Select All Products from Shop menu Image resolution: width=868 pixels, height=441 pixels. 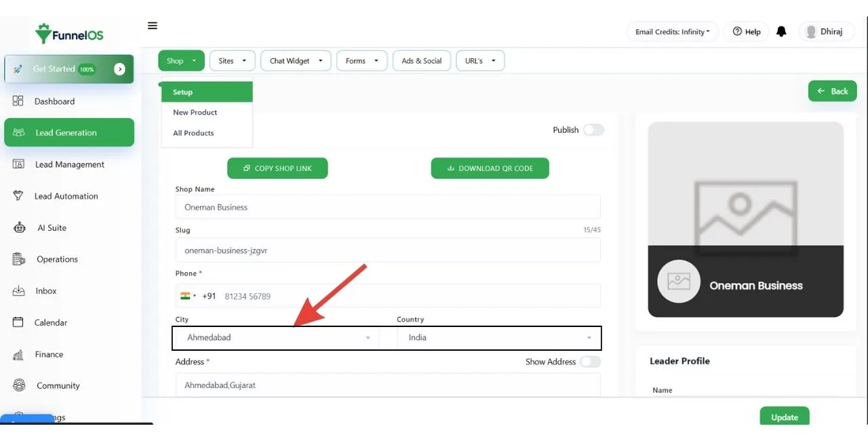coord(193,133)
